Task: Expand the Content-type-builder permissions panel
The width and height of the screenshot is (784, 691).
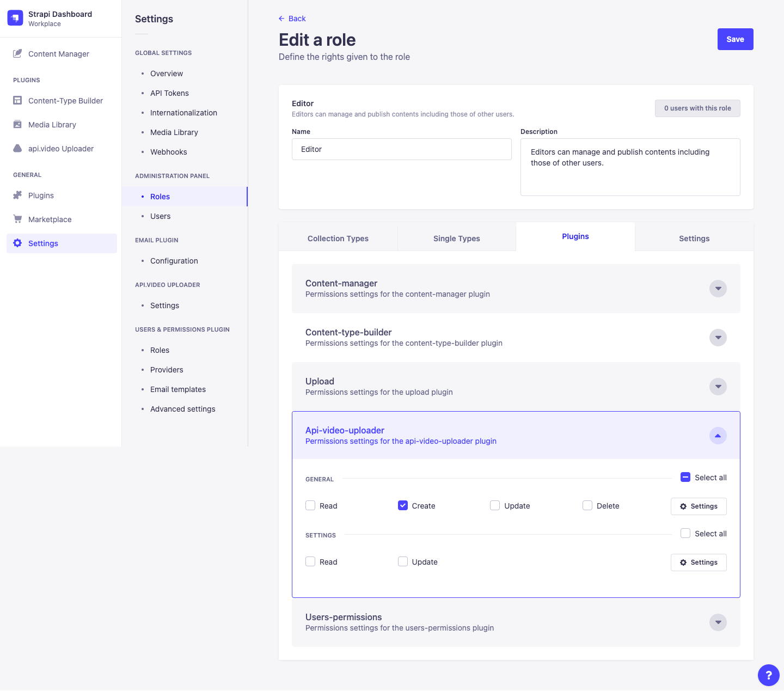Action: 718,338
